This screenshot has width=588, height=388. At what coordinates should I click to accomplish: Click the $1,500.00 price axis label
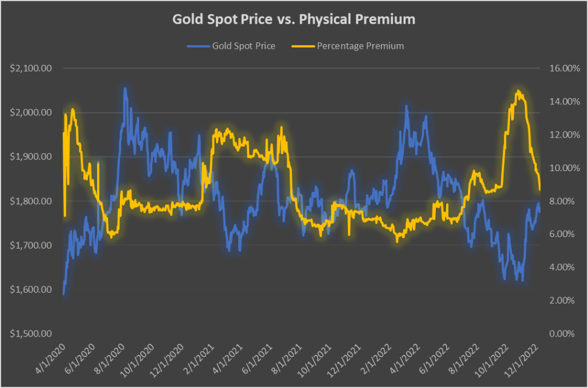coord(32,333)
